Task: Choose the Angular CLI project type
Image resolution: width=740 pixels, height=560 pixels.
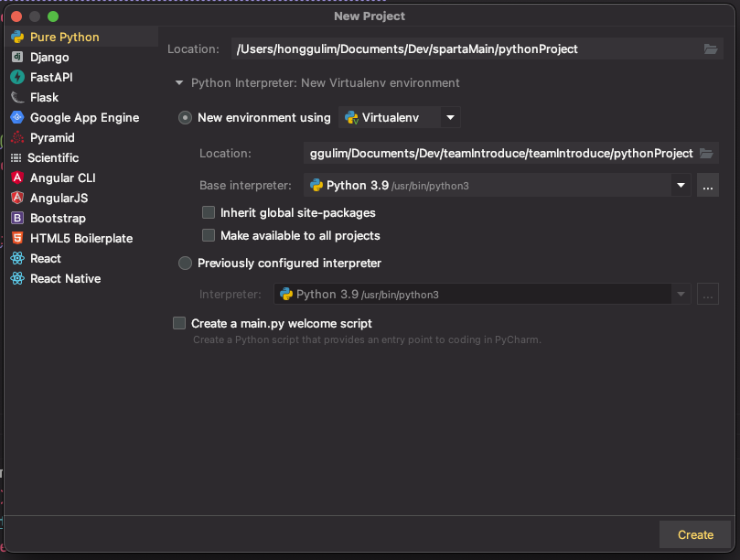Action: click(x=63, y=178)
